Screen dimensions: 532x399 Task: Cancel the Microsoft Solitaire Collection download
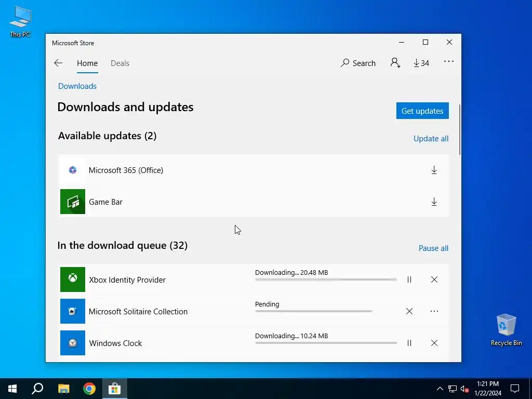tap(409, 311)
